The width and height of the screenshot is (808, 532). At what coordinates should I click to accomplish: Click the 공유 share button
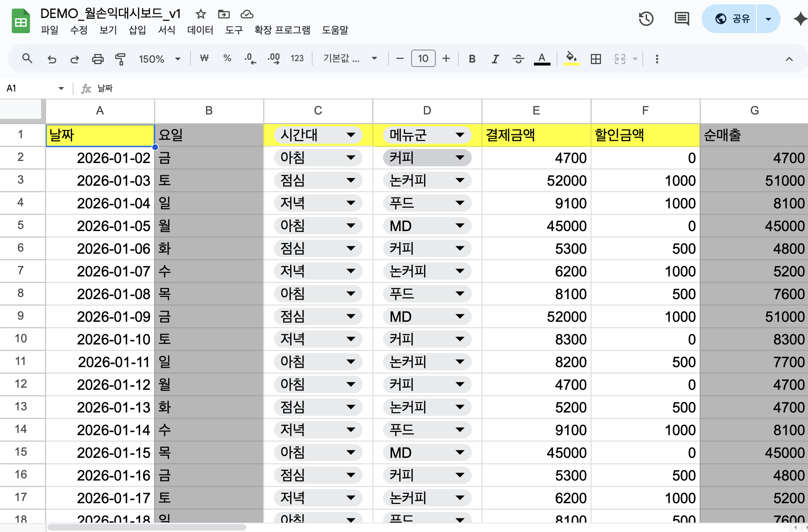point(735,19)
